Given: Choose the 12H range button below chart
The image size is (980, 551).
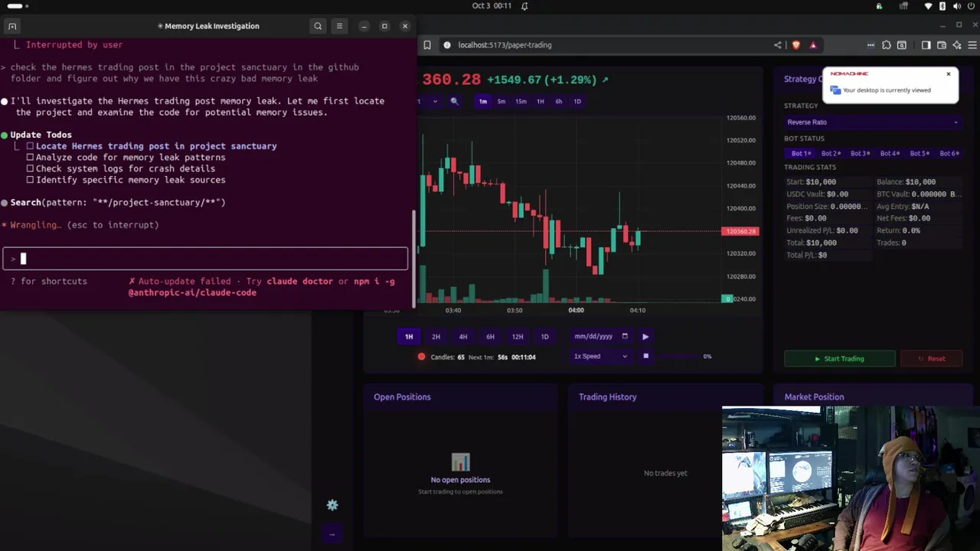Looking at the screenshot, I should click(518, 337).
